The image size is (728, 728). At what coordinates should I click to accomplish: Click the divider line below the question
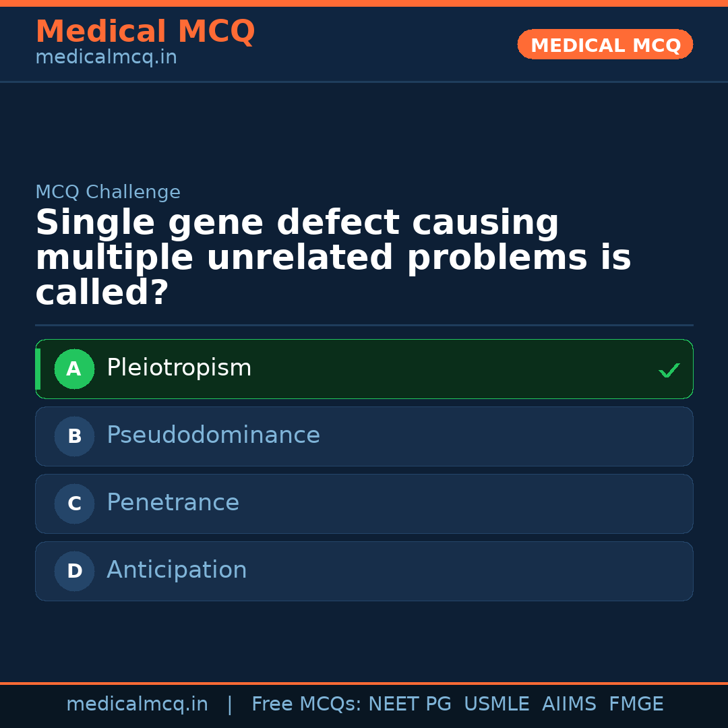click(364, 326)
